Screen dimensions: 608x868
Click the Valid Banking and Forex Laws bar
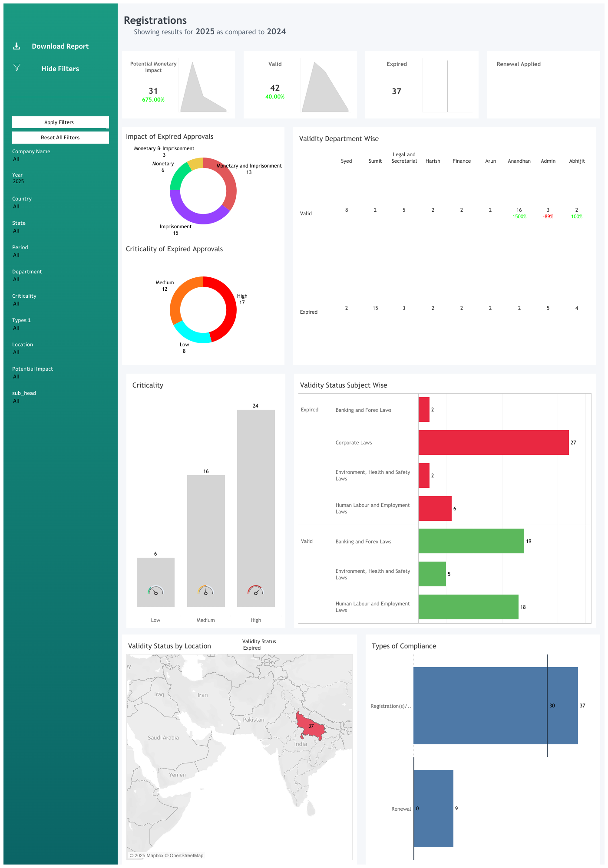(471, 541)
